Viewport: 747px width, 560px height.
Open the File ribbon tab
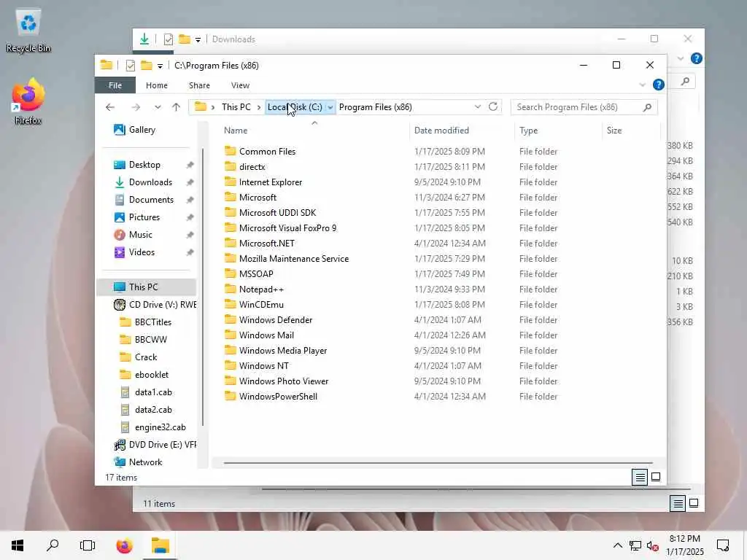pyautogui.click(x=115, y=85)
